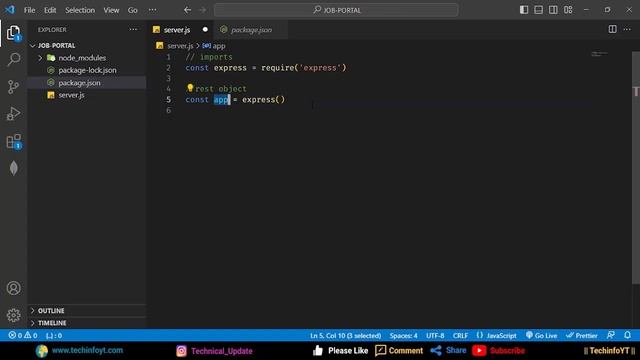Open the MongoDB leaf icon view
The height and width of the screenshot is (360, 640).
coord(13,168)
